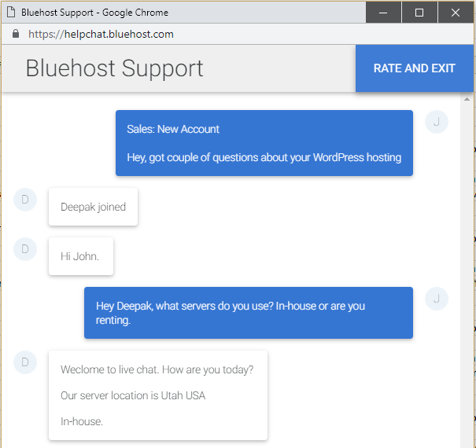
Task: Click the J avatar beside 'Hey Deepak' message
Action: [437, 299]
